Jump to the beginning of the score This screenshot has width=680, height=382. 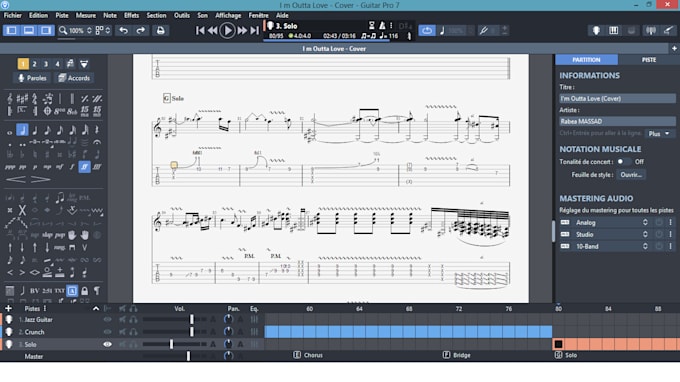coord(200,30)
